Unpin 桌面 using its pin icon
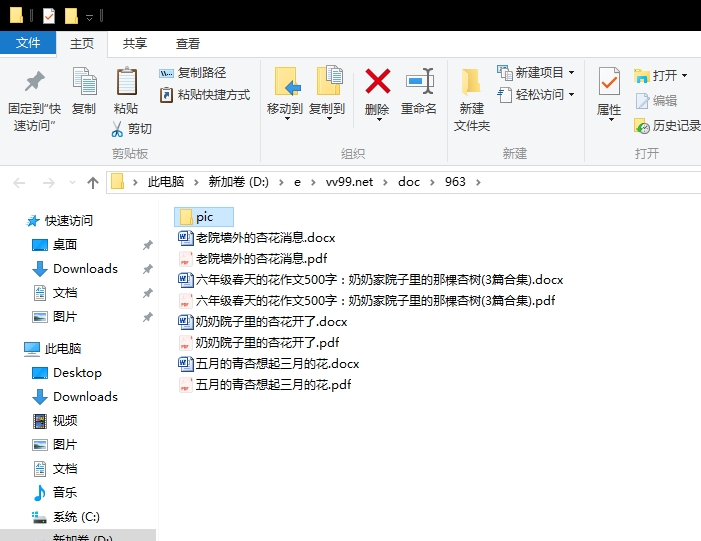This screenshot has width=701, height=541. pyautogui.click(x=148, y=245)
